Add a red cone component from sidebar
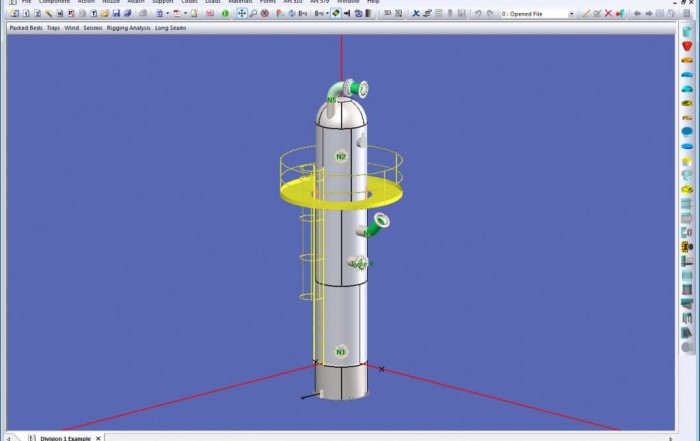The height and width of the screenshot is (441, 700). (x=688, y=46)
